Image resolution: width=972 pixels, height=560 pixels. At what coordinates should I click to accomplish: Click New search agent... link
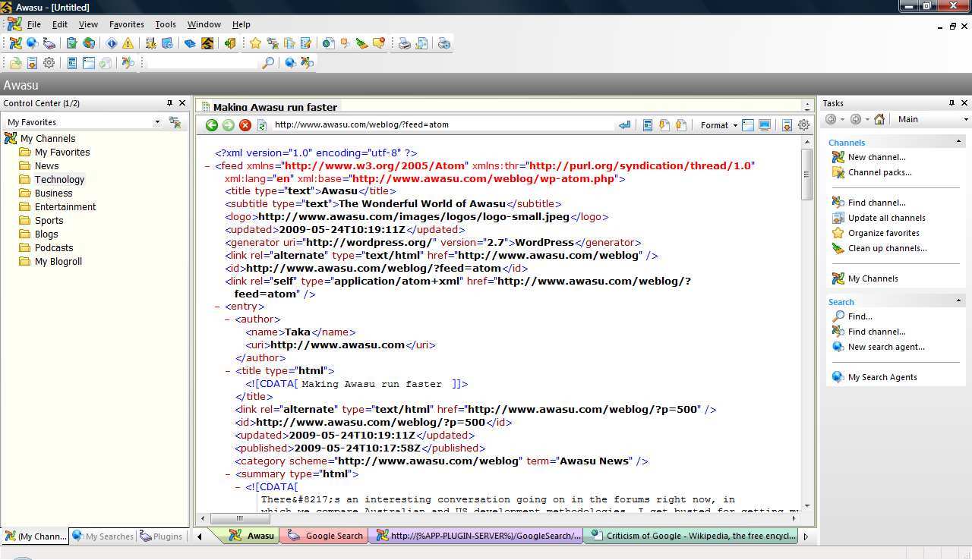click(886, 347)
